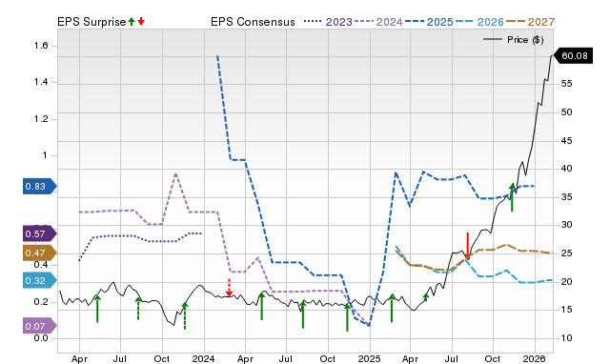Toggle the 2026 EPS consensus legend entry
Image resolution: width=610 pixels, height=364 pixels.
tap(479, 22)
